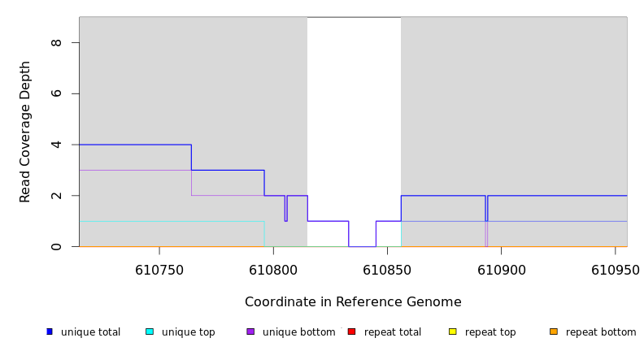Screen dimensions: 644x351
Task: Click the 'Read Coverage Depth' axis title
Action: [x=25, y=132]
